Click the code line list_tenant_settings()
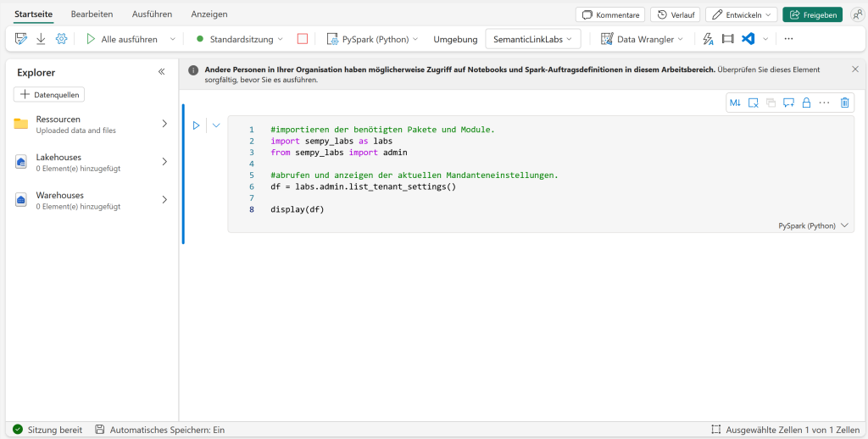The image size is (868, 439). [363, 186]
